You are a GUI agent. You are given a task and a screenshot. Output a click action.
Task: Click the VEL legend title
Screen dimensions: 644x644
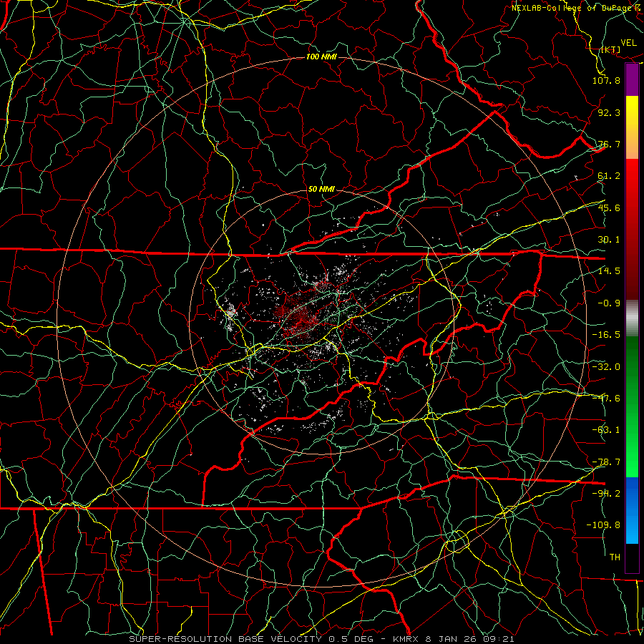coord(629,43)
